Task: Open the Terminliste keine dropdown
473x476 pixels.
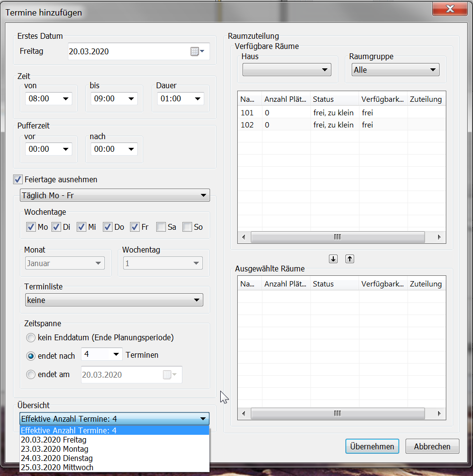Action: click(114, 300)
